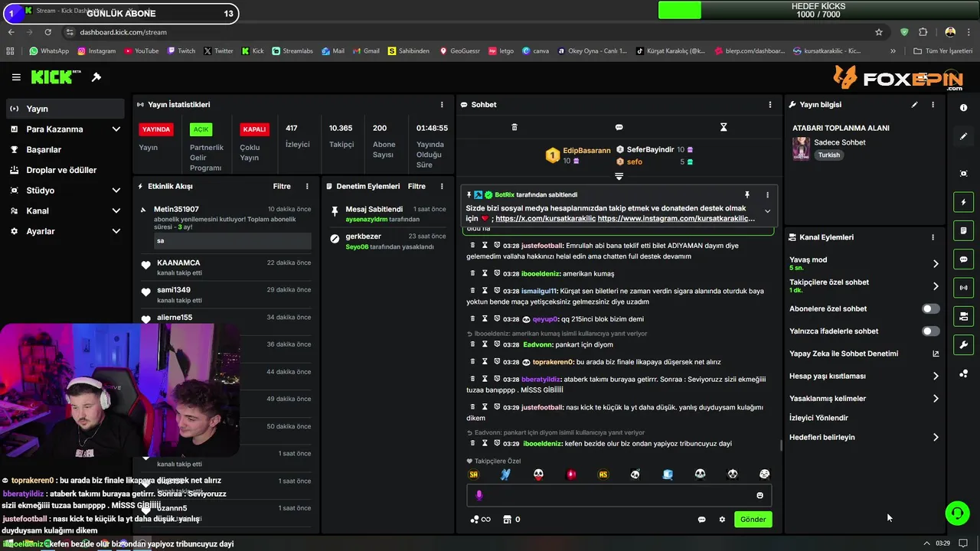This screenshot has height=551, width=980.
Task: Open the x.com/kursatkarakilic link
Action: pyautogui.click(x=545, y=219)
